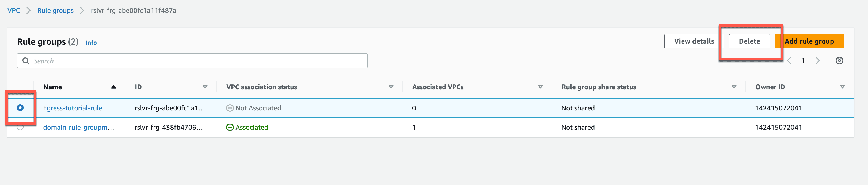This screenshot has height=185, width=868.
Task: Go to next page arrow
Action: pos(817,60)
